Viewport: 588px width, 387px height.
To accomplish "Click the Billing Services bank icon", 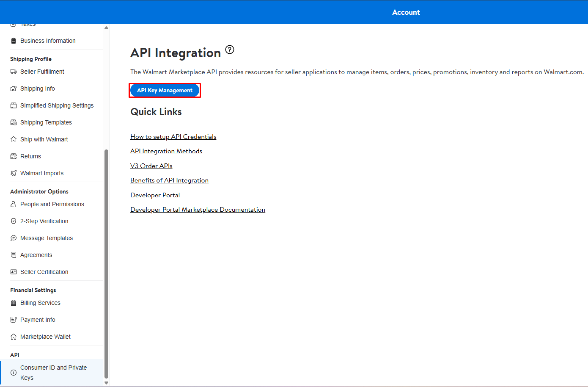I will coord(14,303).
